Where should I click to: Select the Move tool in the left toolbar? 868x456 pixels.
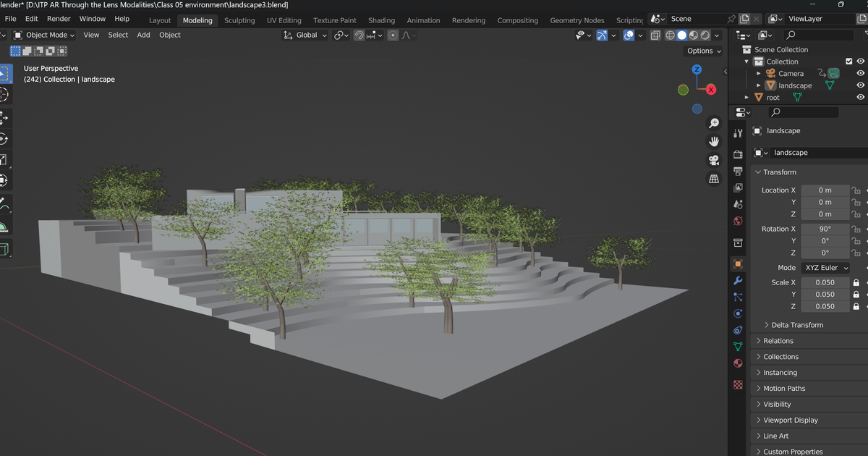click(3, 117)
